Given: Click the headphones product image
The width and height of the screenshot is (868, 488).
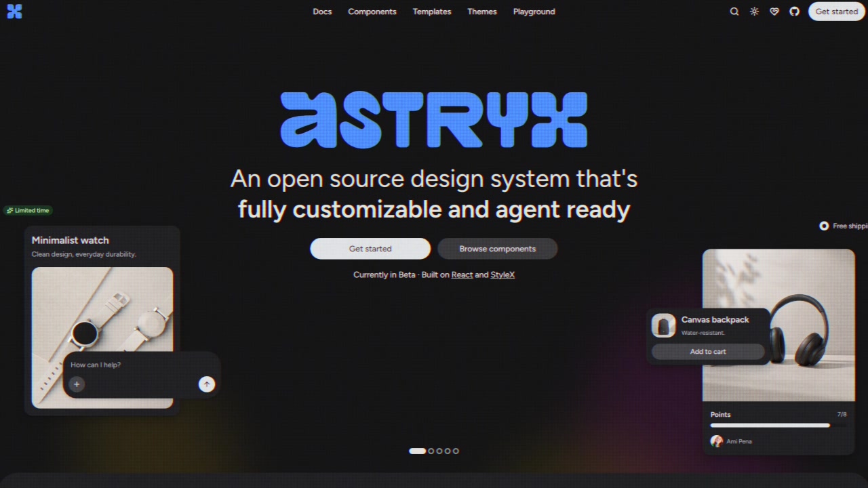Looking at the screenshot, I should click(778, 325).
